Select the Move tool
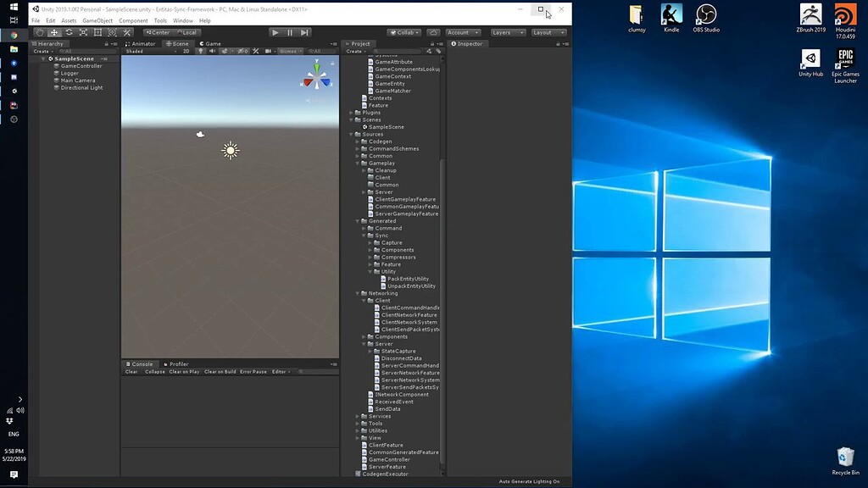Viewport: 868px width, 488px height. coord(53,31)
